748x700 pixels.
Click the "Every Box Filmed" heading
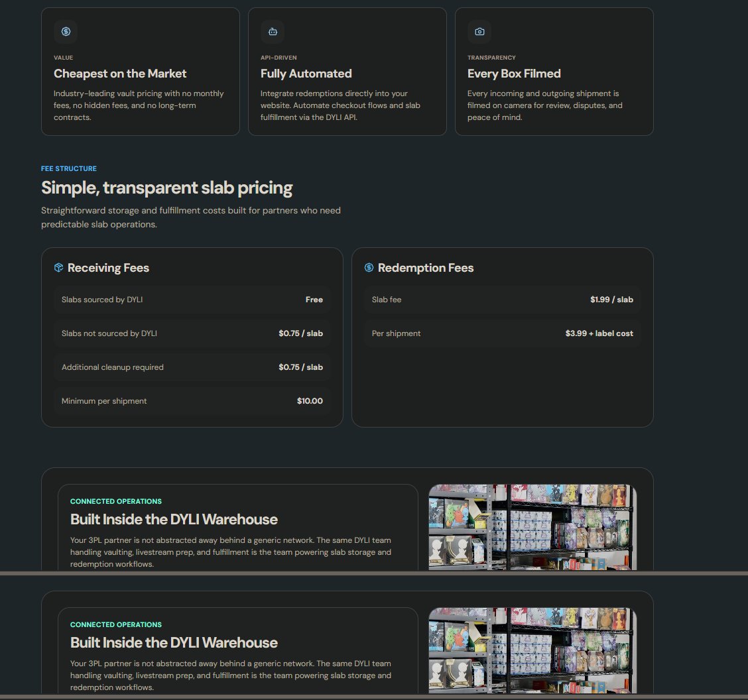514,74
